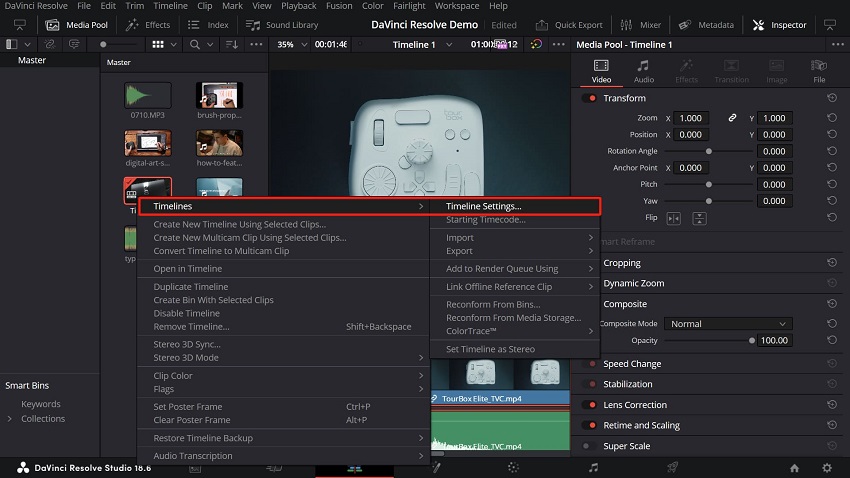This screenshot has width=850, height=478.
Task: Click the bypass color grades icon
Action: [x=536, y=44]
